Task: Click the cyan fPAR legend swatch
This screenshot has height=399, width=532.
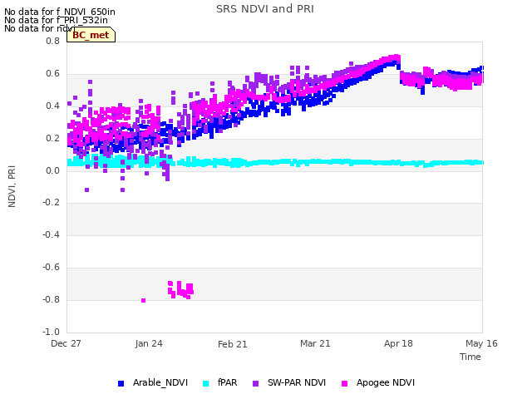Action: 205,383
